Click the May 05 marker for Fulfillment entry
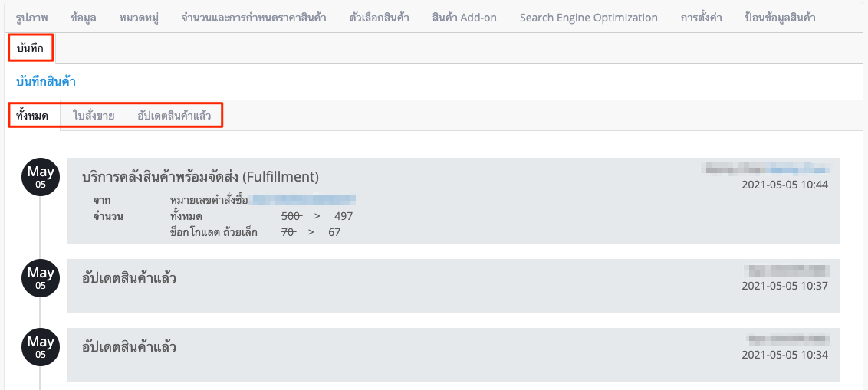 41,176
